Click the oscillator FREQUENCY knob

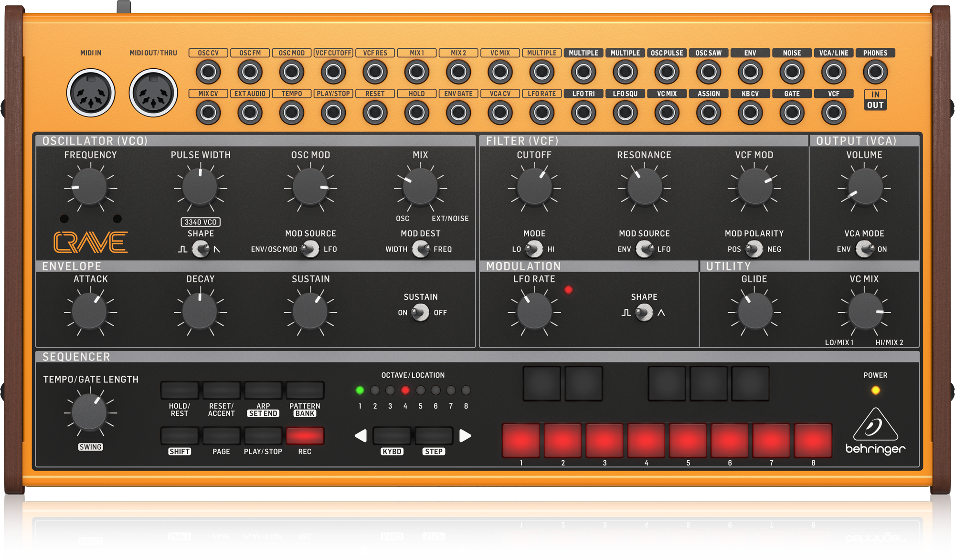point(90,187)
